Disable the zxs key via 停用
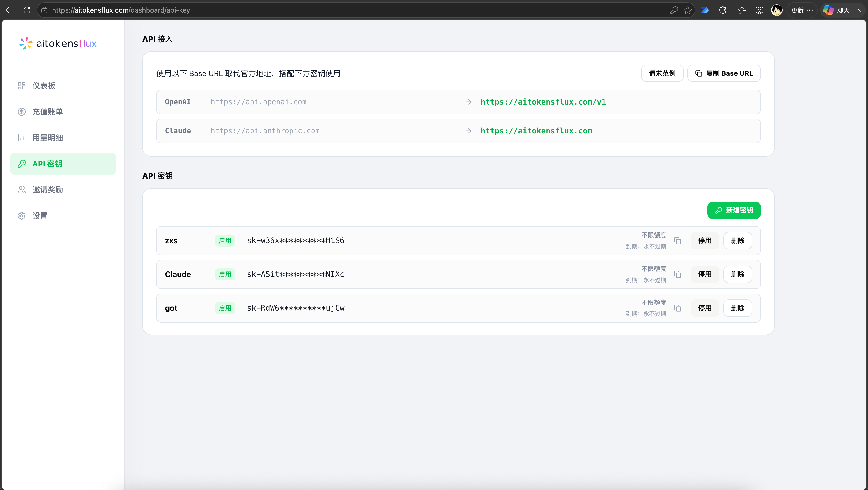 coord(705,241)
